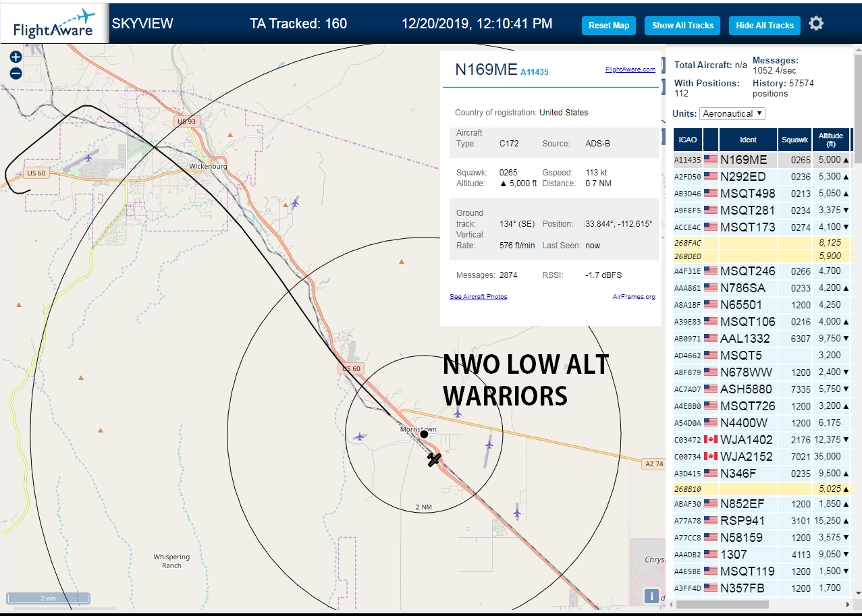
Task: Select the MSQT173 aircraft row
Action: pyautogui.click(x=762, y=227)
